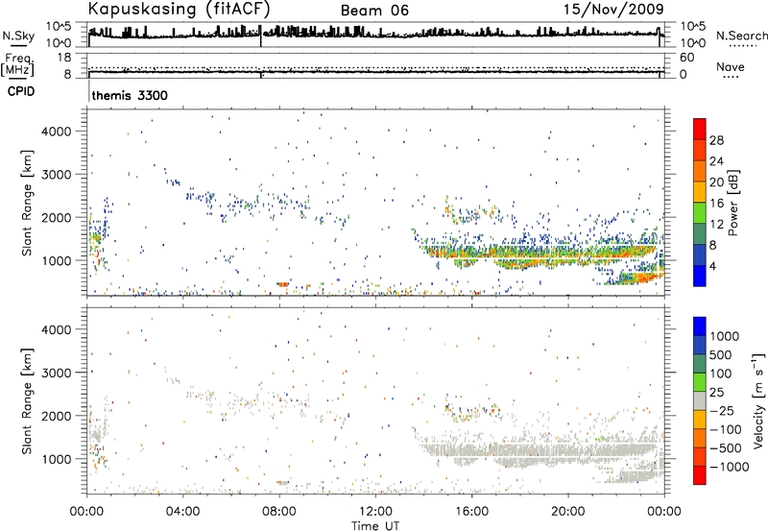The width and height of the screenshot is (768, 532).
Task: Select the Freq. [MHz] axis label
Action: 17,65
